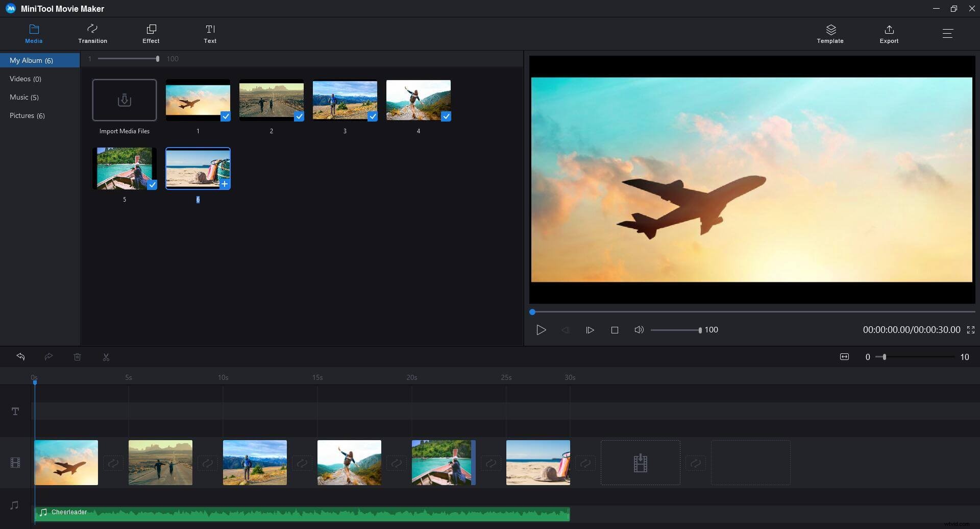Enter fullscreen preview mode

pyautogui.click(x=970, y=329)
